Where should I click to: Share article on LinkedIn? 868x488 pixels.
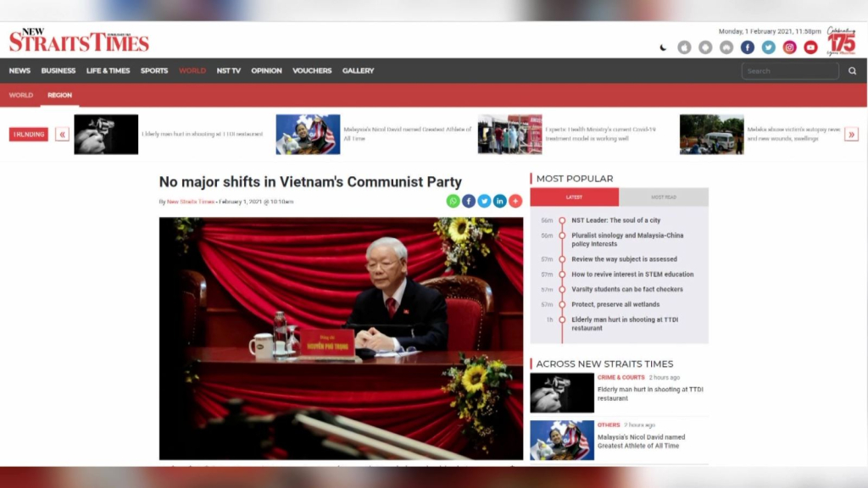coord(500,201)
